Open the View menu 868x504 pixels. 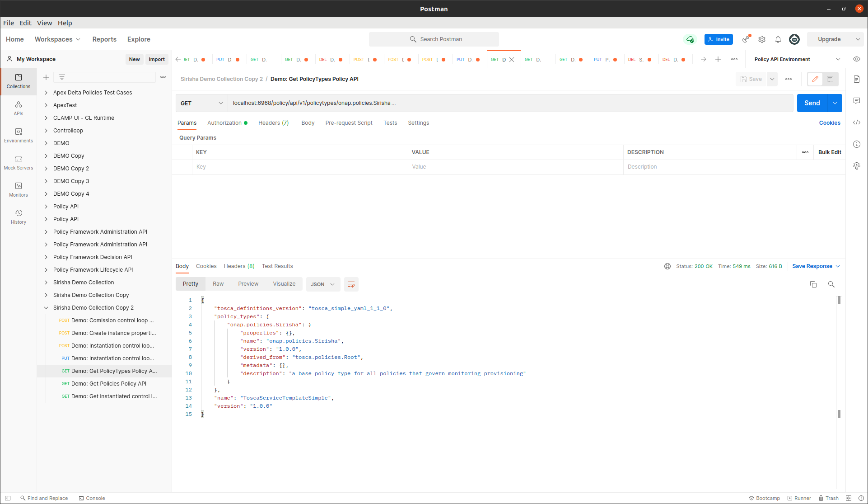[44, 23]
